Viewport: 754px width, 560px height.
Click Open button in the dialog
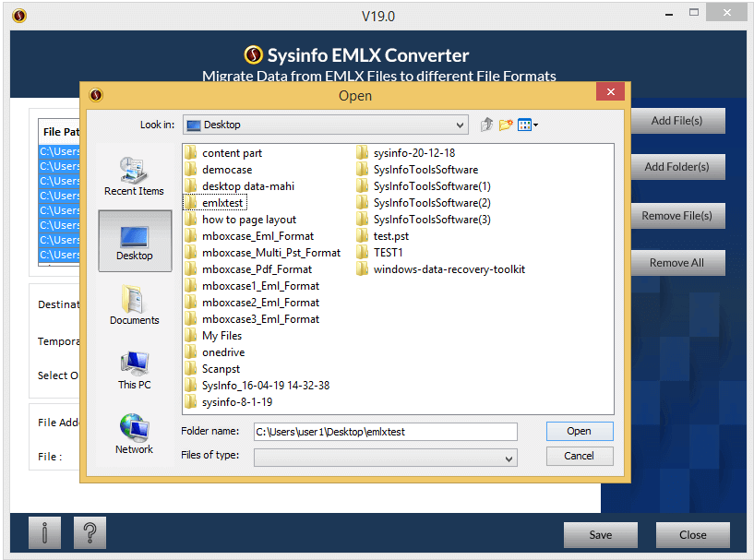580,431
